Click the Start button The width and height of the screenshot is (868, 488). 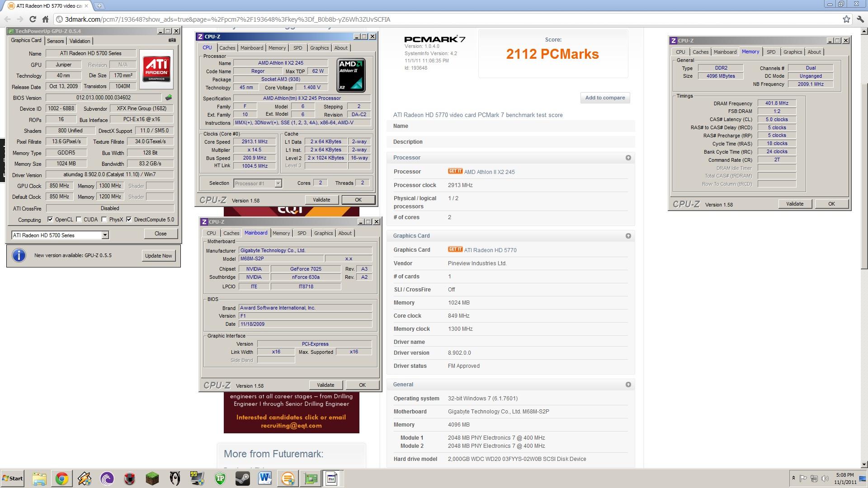(x=13, y=479)
